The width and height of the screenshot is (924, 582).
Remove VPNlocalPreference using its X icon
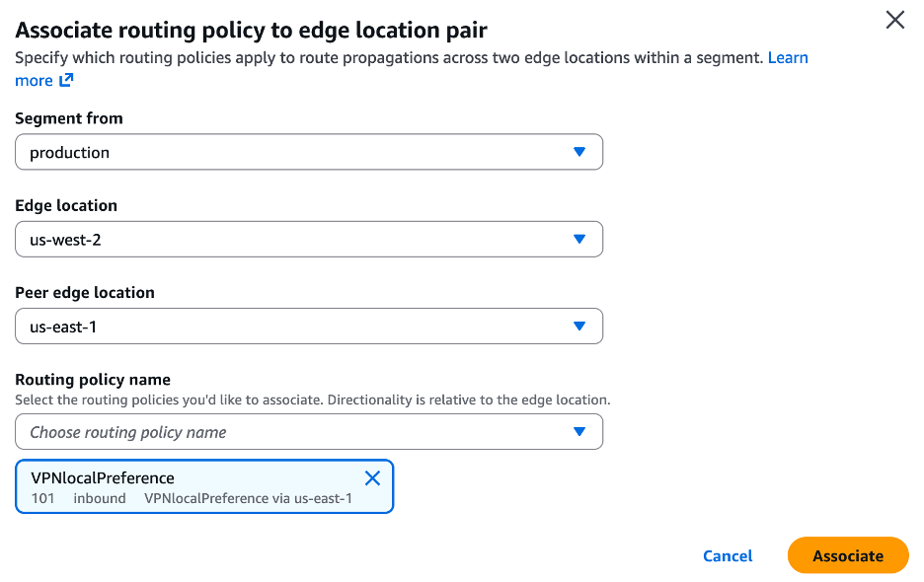[x=372, y=477]
